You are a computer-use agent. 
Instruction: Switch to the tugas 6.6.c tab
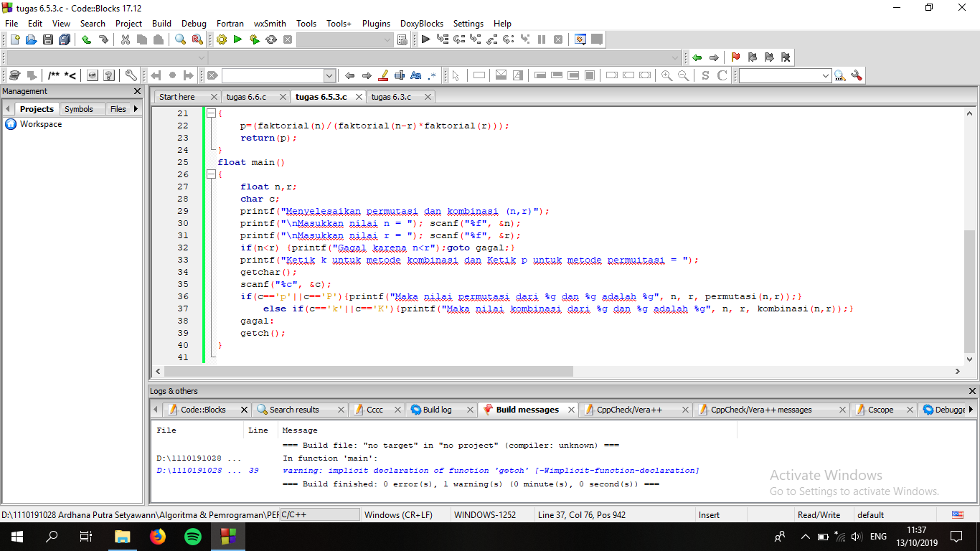[x=246, y=97]
